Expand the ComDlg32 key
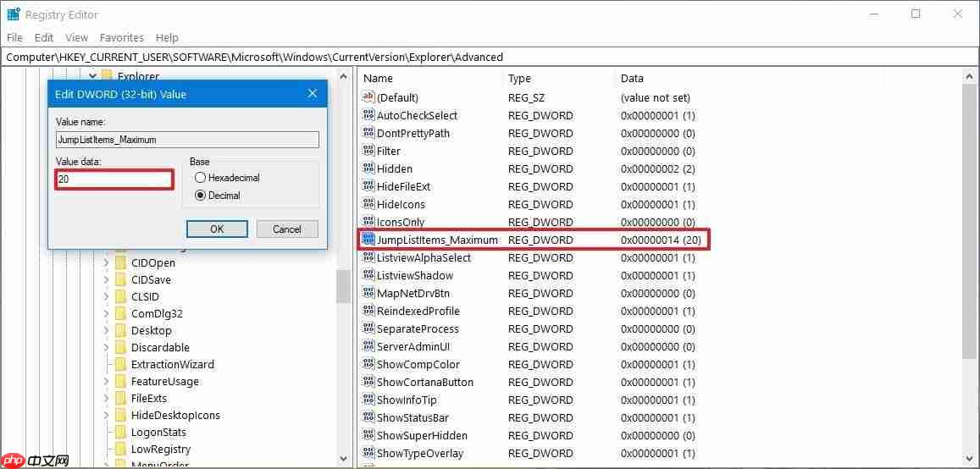The height and width of the screenshot is (469, 980). click(x=106, y=313)
